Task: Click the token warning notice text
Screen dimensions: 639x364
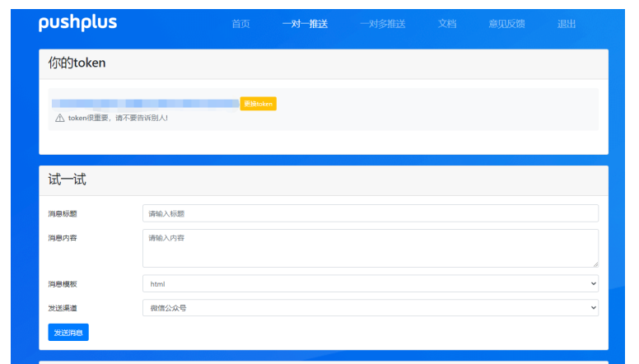Action: (118, 118)
